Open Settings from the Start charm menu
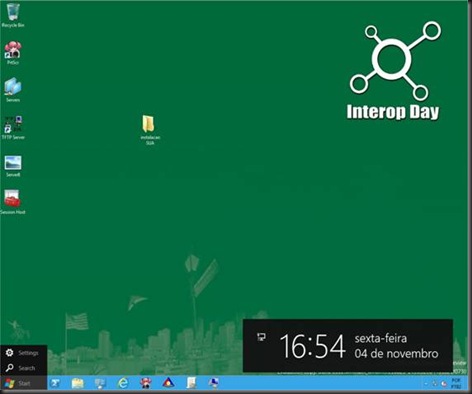472x394 pixels. (23, 353)
